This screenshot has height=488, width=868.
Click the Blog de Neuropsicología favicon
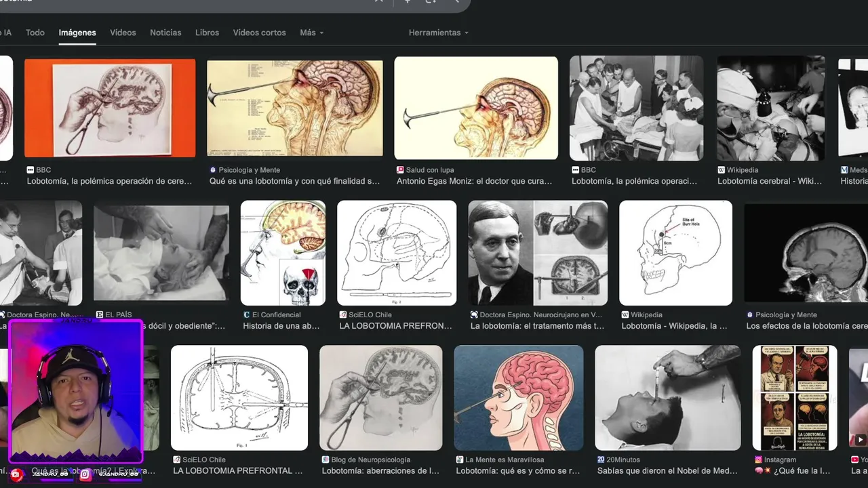pyautogui.click(x=325, y=460)
